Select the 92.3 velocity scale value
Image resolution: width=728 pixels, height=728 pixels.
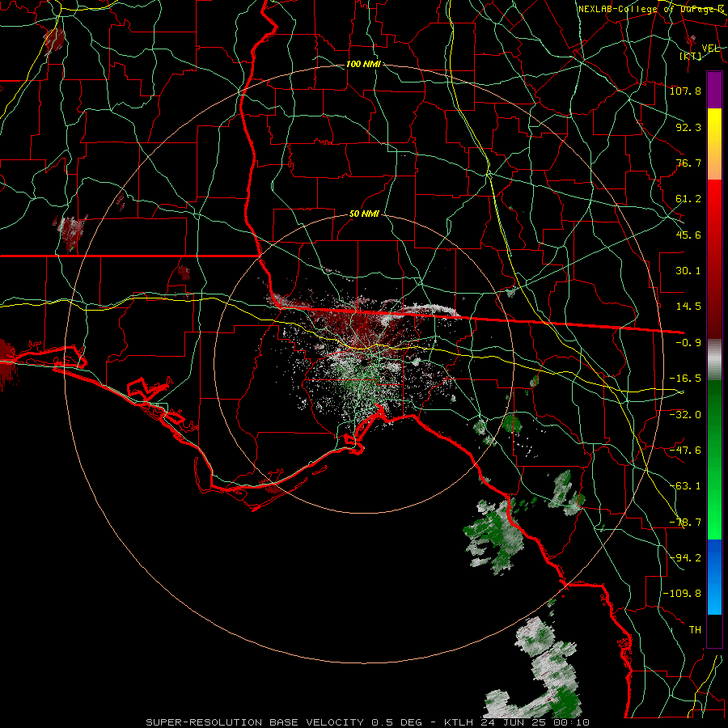688,127
